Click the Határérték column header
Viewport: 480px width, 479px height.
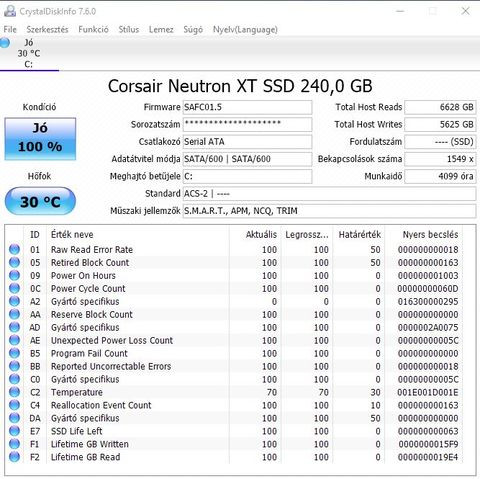[360, 235]
